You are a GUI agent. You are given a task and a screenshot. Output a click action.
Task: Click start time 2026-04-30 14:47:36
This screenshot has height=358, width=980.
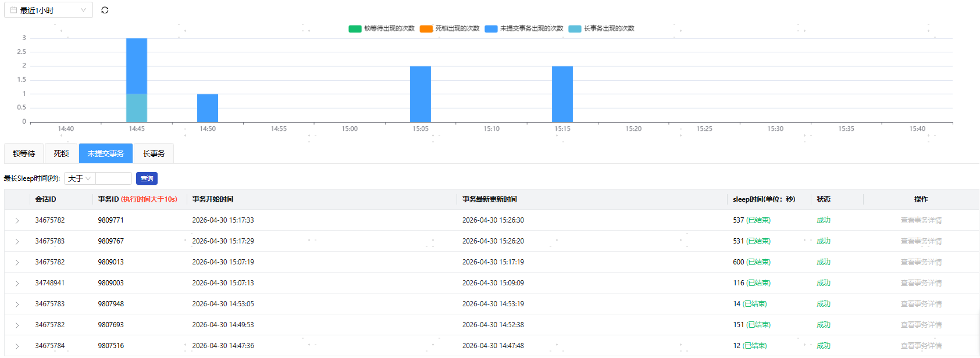click(223, 346)
